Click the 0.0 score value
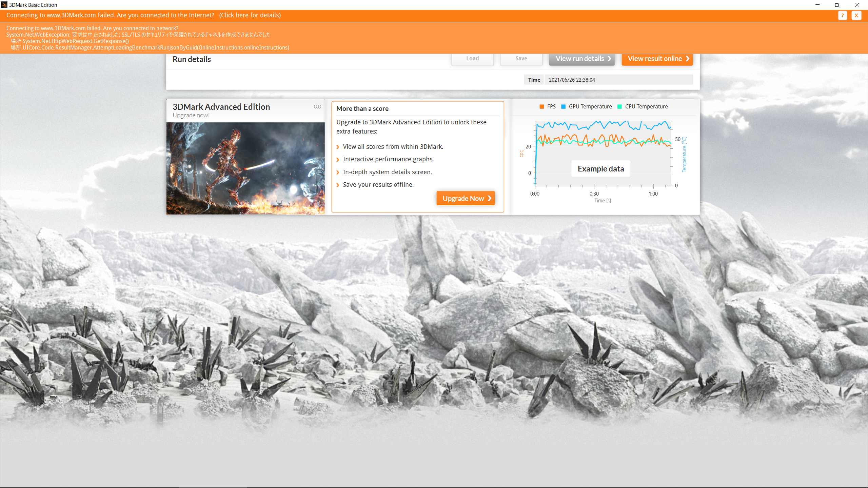The image size is (868, 488). 317,107
